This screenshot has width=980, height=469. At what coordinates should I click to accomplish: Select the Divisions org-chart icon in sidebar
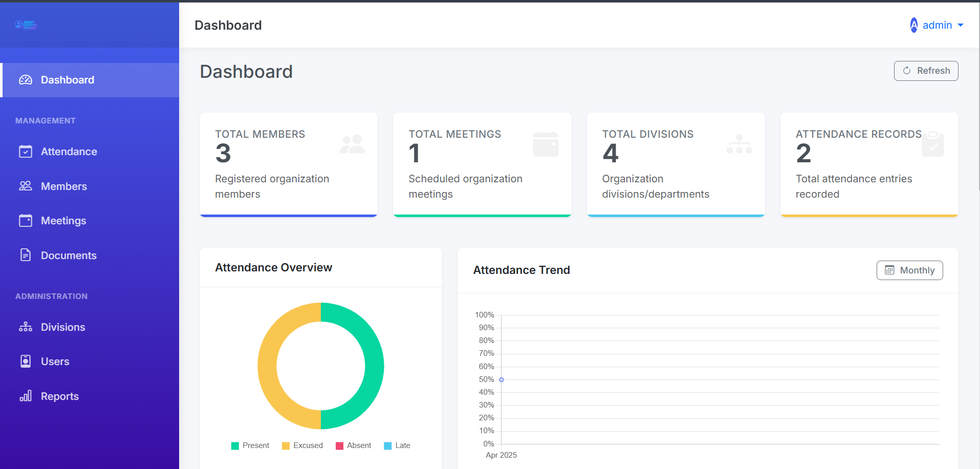tap(25, 327)
